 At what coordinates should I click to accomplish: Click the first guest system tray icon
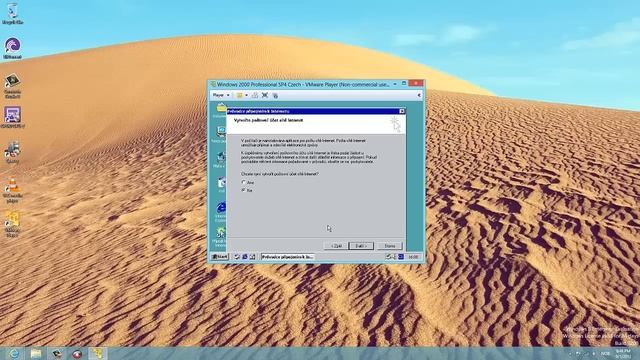pos(389,257)
